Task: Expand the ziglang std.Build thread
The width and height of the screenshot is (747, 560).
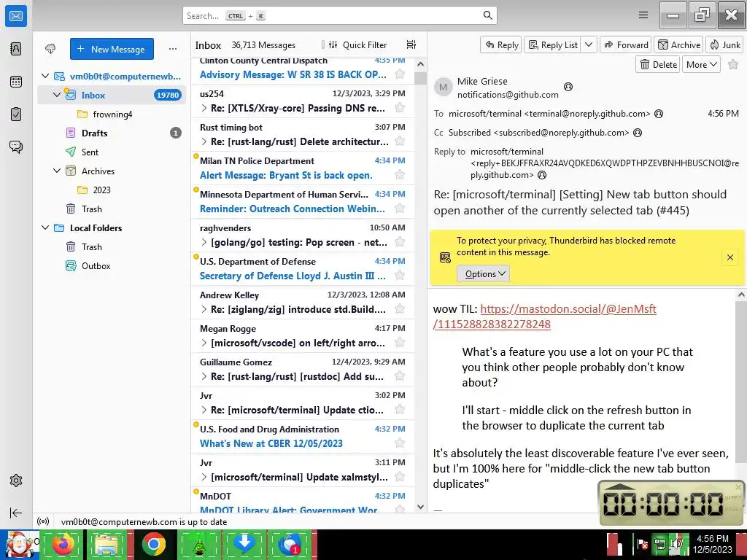Action: 204,309
